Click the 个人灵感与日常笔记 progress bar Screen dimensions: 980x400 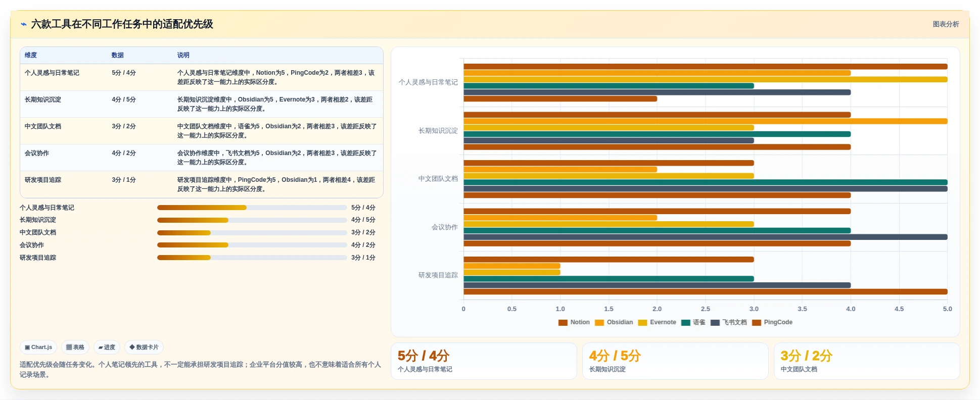252,208
